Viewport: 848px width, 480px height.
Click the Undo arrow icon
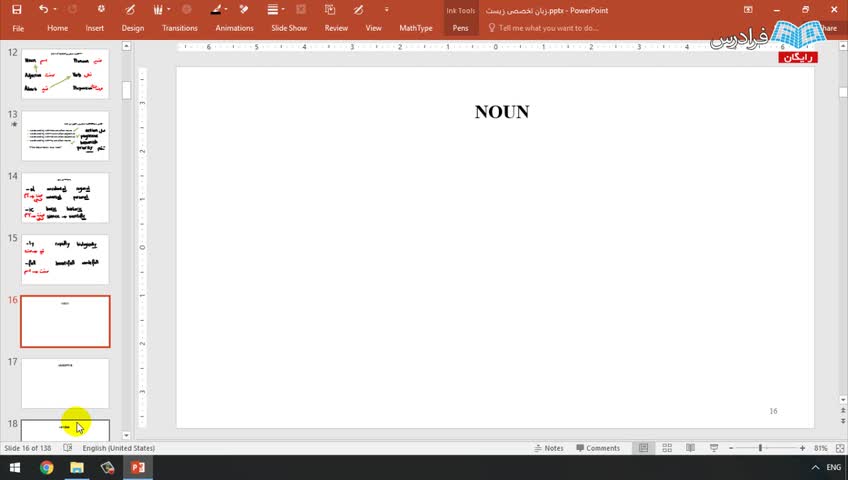pos(43,9)
